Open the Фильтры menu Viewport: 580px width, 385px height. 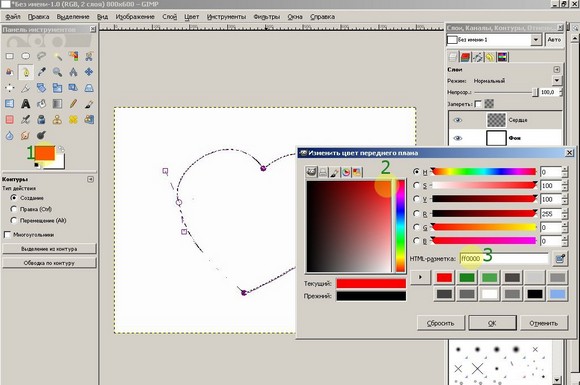click(266, 17)
